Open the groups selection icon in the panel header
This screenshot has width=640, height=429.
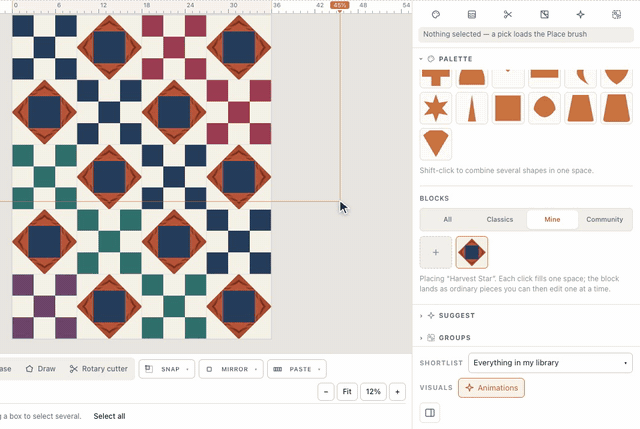(616, 15)
